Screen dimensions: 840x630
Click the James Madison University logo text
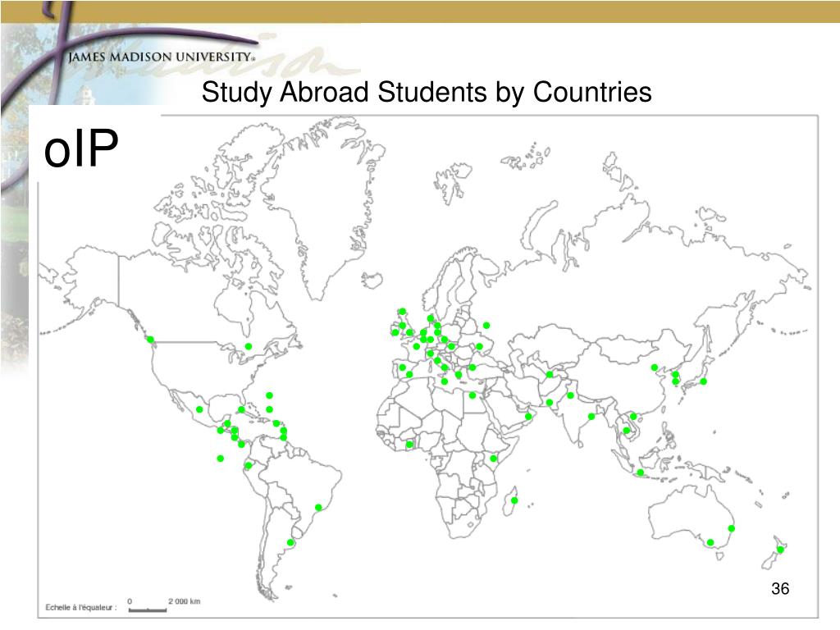[162, 57]
